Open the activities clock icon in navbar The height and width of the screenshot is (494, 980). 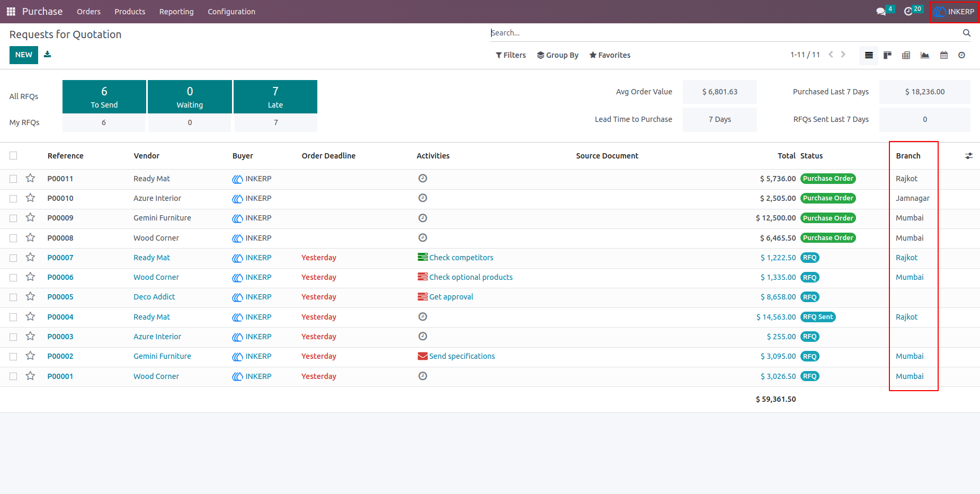908,12
